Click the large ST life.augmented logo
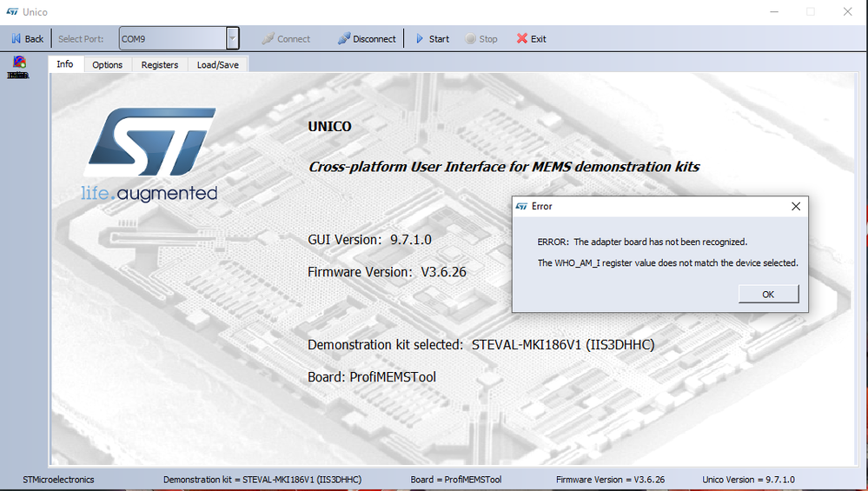The width and height of the screenshot is (868, 491). pos(149,155)
